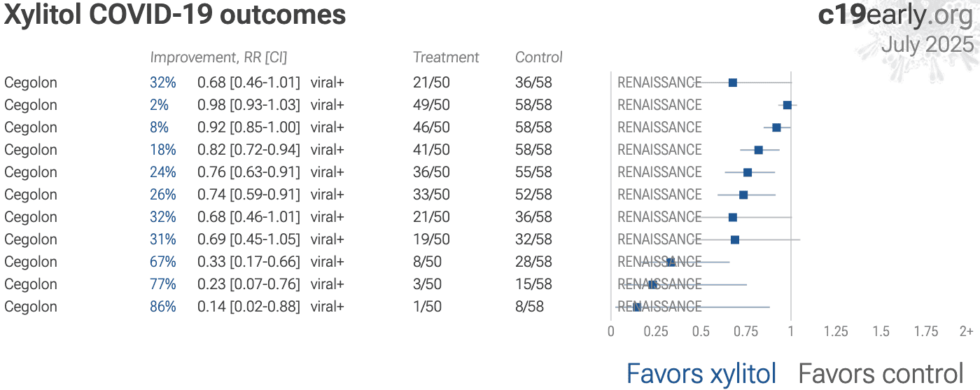Click the blue square marker for RR 0.69

(x=735, y=239)
